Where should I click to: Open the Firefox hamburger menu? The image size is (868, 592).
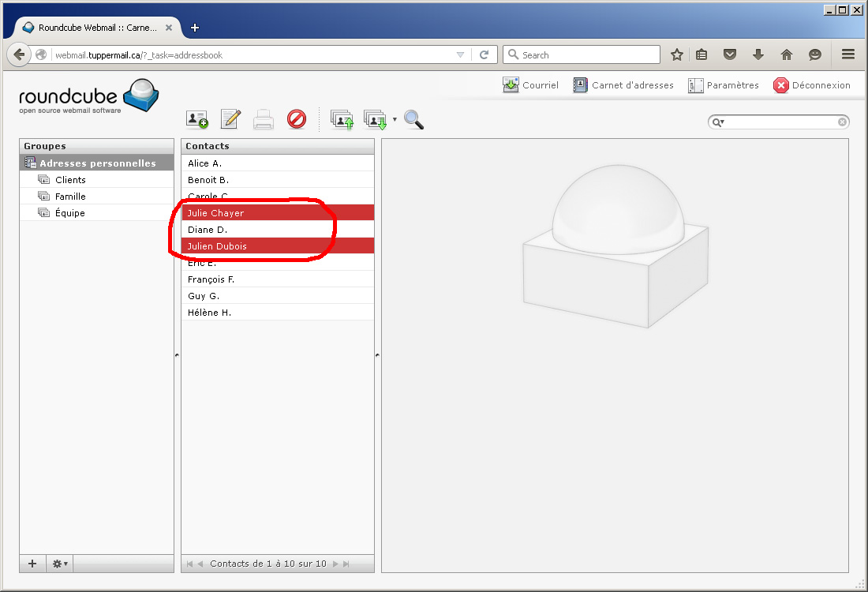coord(848,54)
